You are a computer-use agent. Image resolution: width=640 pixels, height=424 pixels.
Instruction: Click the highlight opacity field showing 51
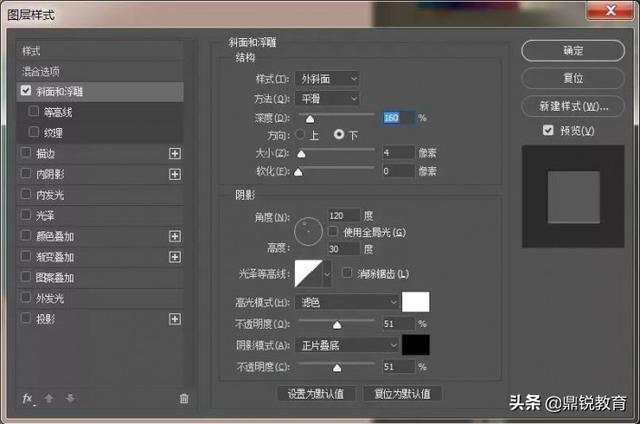(x=399, y=324)
